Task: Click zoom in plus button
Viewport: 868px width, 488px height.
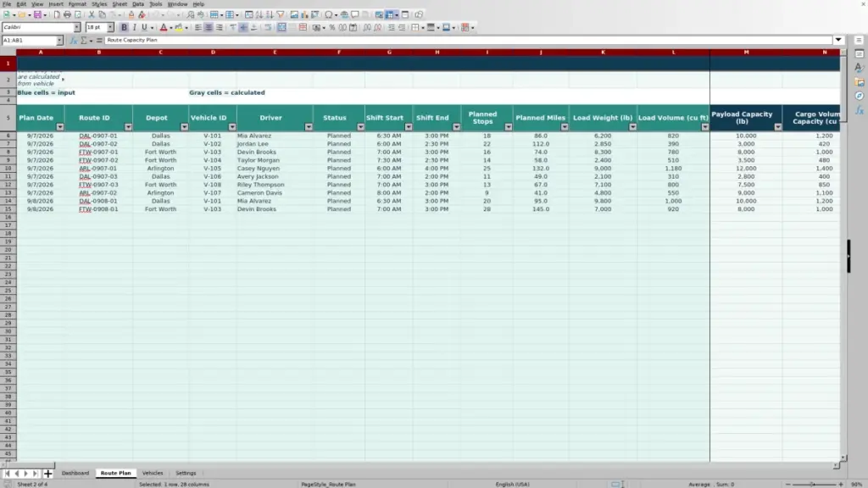Action: 841,485
